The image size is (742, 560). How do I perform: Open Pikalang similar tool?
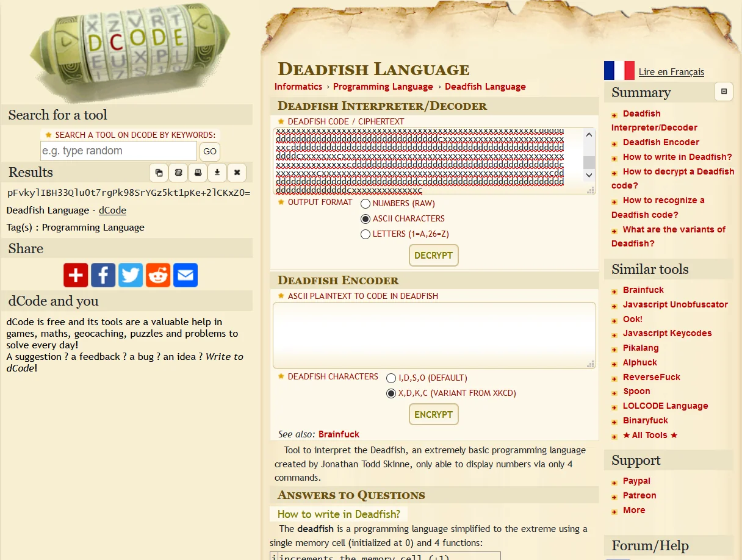[x=641, y=348]
